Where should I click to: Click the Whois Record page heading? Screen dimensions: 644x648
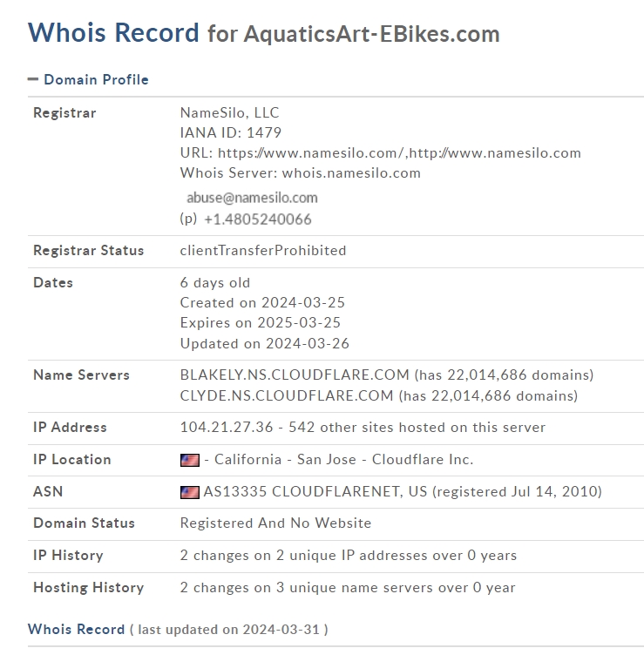coord(113,32)
